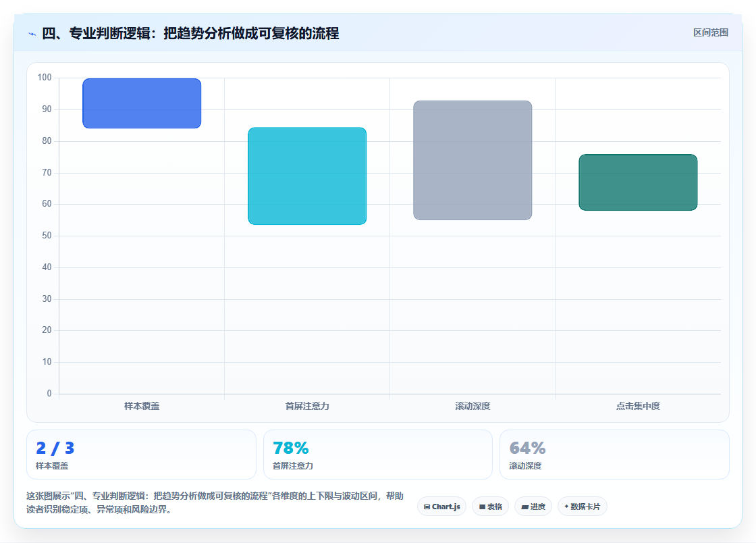The height and width of the screenshot is (543, 756).
Task: Select the 表格 tag chip
Action: point(490,507)
